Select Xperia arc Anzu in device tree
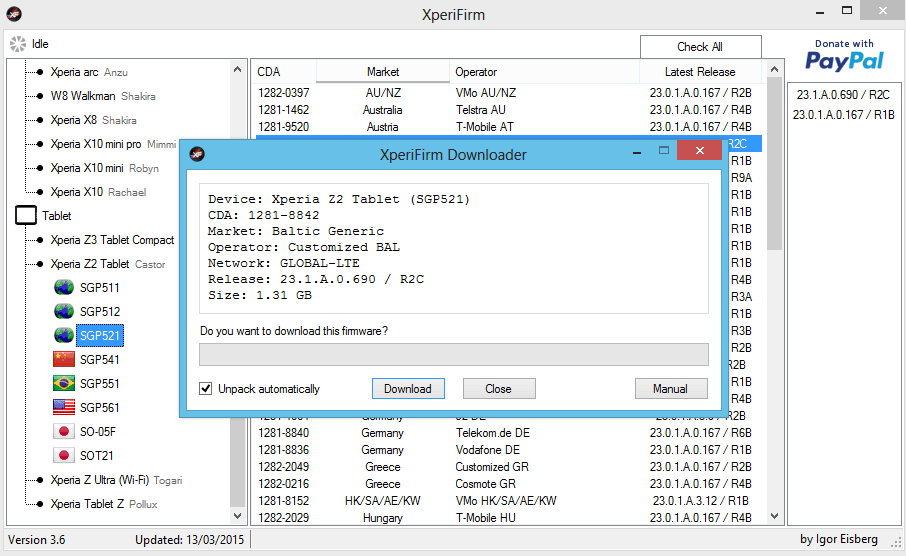Image resolution: width=906 pixels, height=556 pixels. tap(88, 72)
